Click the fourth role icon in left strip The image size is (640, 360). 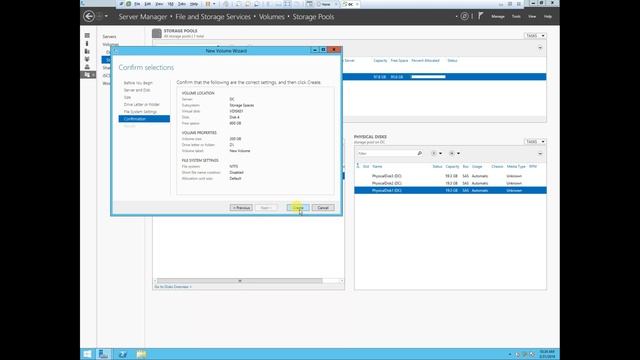87,59
